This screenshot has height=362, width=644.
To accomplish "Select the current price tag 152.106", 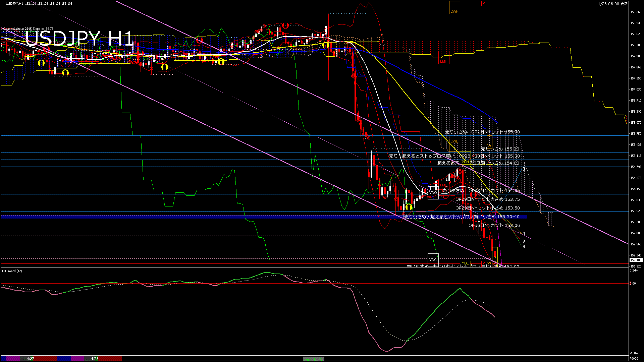I will [x=636, y=260].
